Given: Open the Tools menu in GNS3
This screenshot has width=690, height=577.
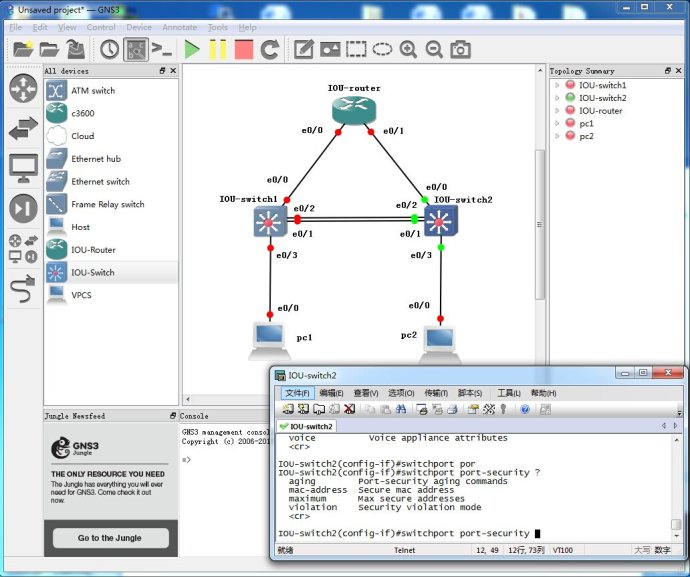Looking at the screenshot, I should (218, 27).
